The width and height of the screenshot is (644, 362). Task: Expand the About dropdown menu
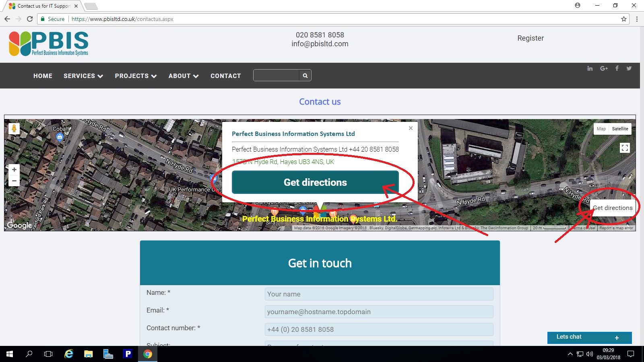184,76
